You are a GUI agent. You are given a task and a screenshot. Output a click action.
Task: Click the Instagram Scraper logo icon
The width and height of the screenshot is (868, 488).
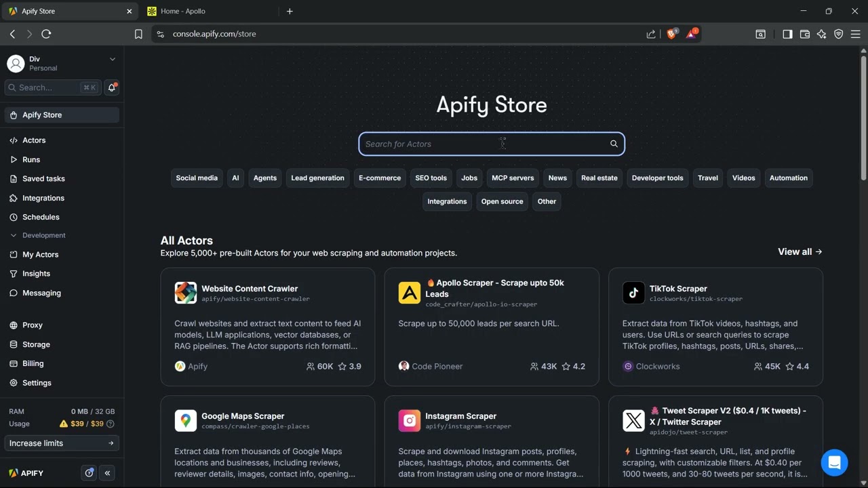tap(409, 420)
